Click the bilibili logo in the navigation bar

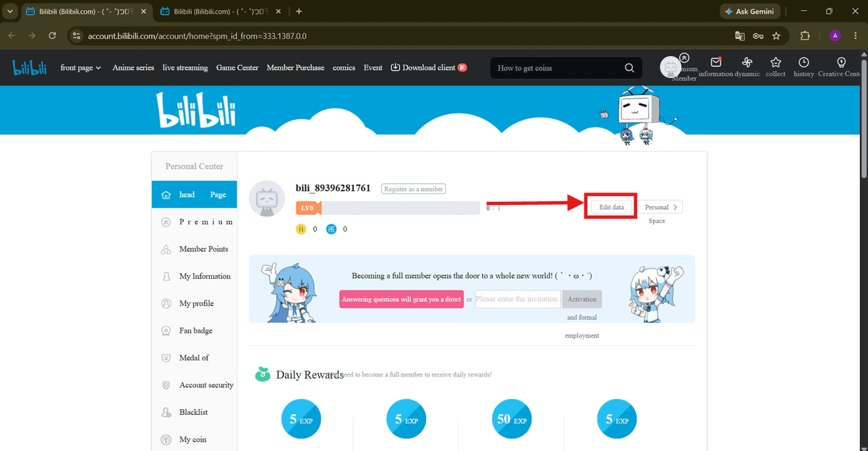pyautogui.click(x=29, y=67)
